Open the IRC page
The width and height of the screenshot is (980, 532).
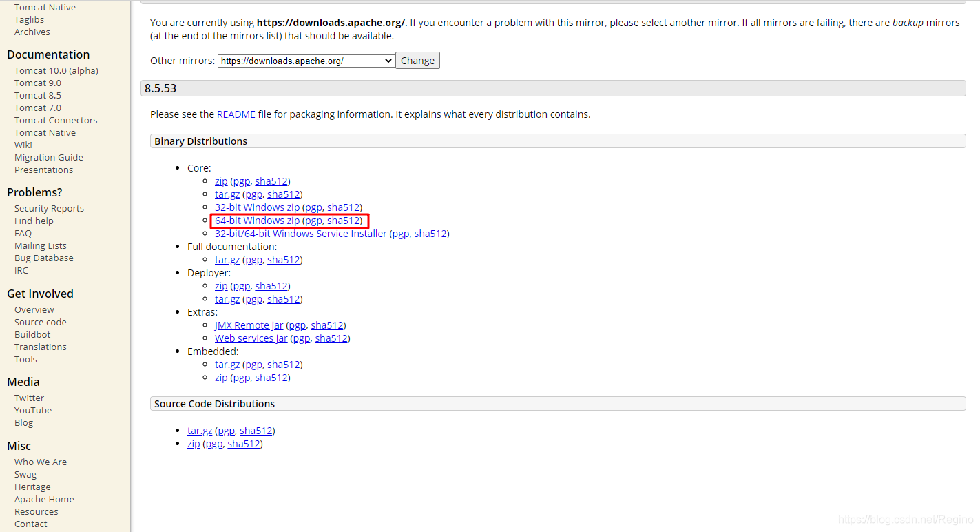click(21, 271)
